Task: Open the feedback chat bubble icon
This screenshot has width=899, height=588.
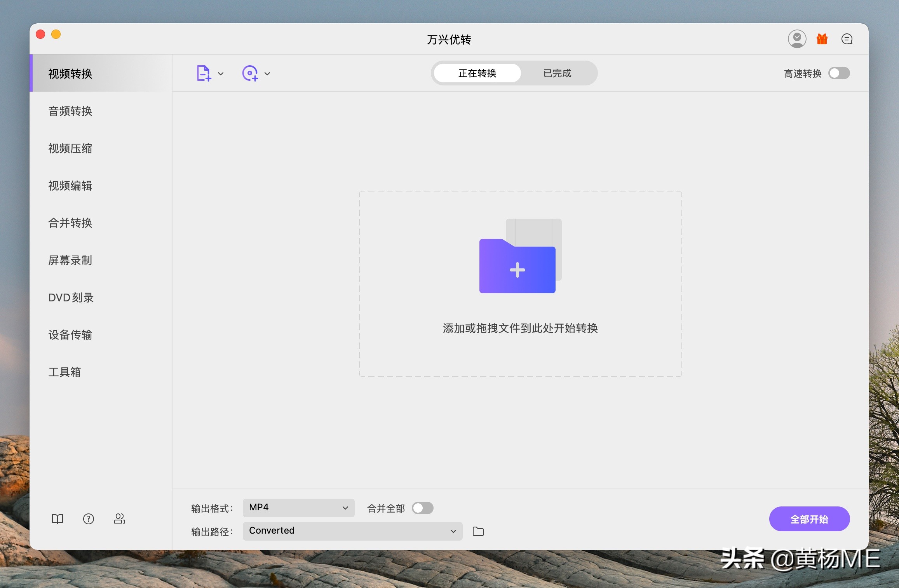Action: coord(847,39)
